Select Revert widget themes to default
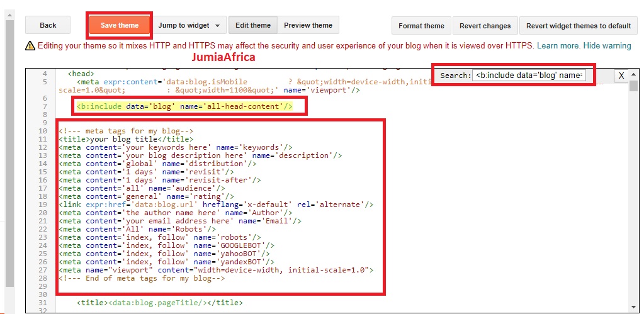 tap(578, 26)
